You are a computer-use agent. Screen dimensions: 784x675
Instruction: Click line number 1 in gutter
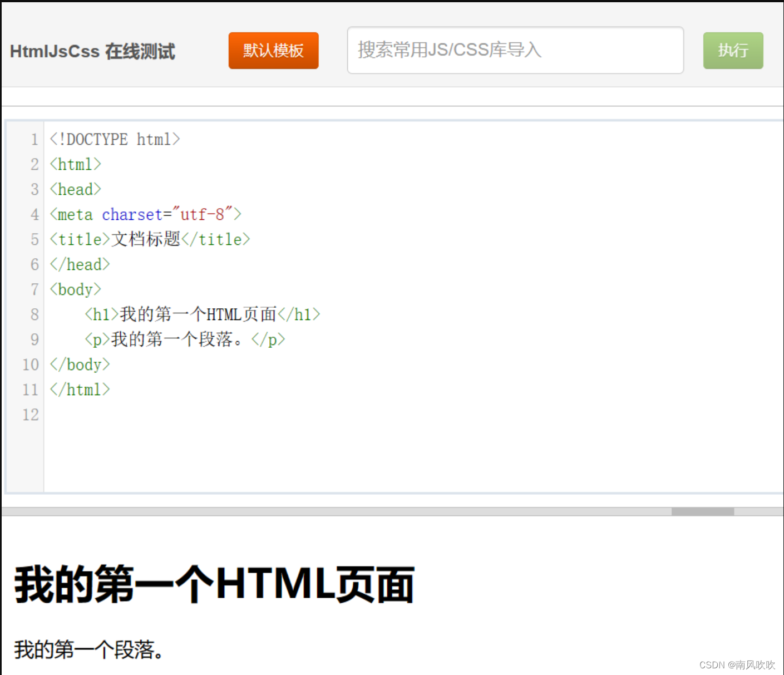[34, 139]
